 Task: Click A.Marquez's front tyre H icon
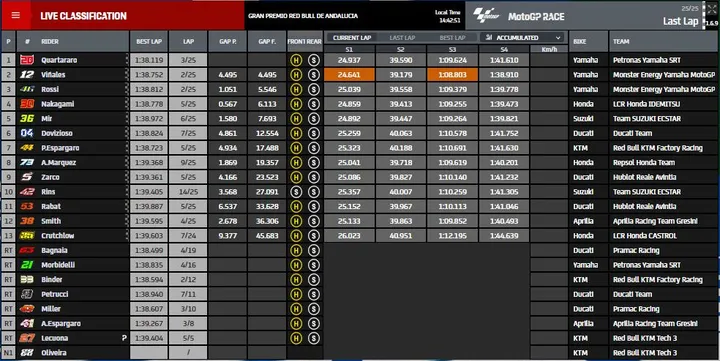[296, 162]
